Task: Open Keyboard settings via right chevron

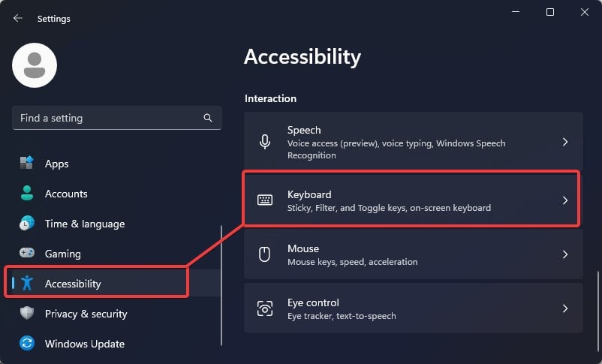Action: (565, 200)
